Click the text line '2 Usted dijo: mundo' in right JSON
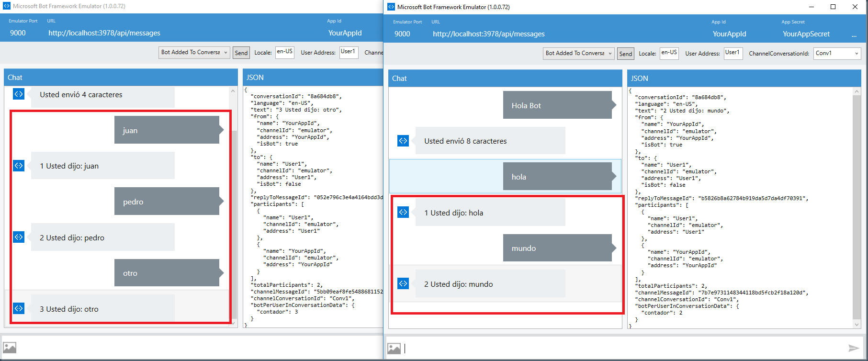 point(682,111)
